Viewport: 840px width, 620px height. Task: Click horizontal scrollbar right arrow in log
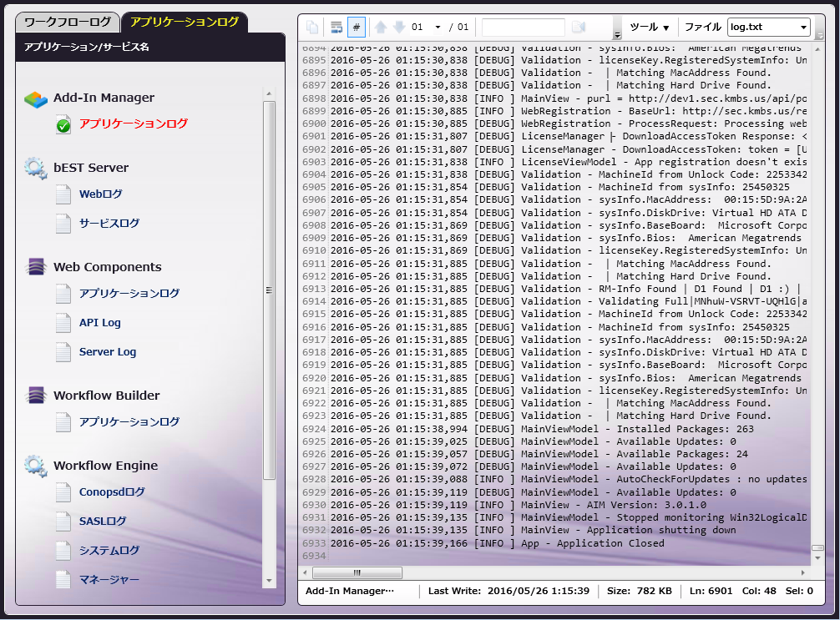click(803, 573)
